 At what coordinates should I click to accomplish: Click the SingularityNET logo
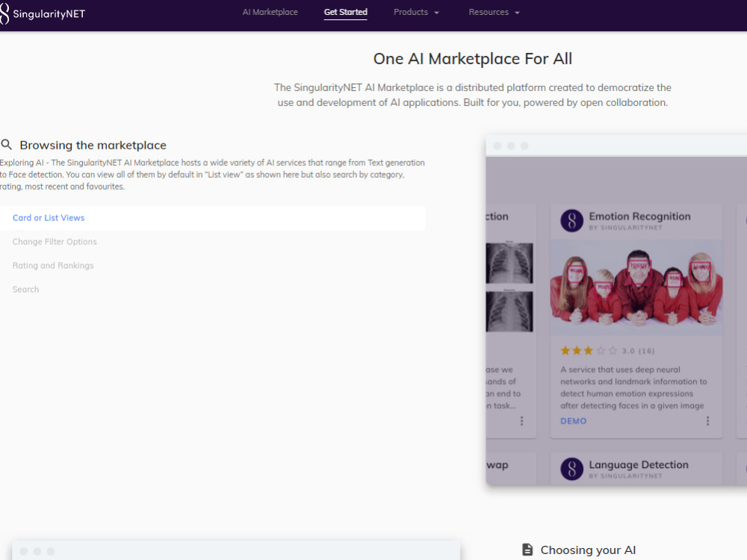43,13
